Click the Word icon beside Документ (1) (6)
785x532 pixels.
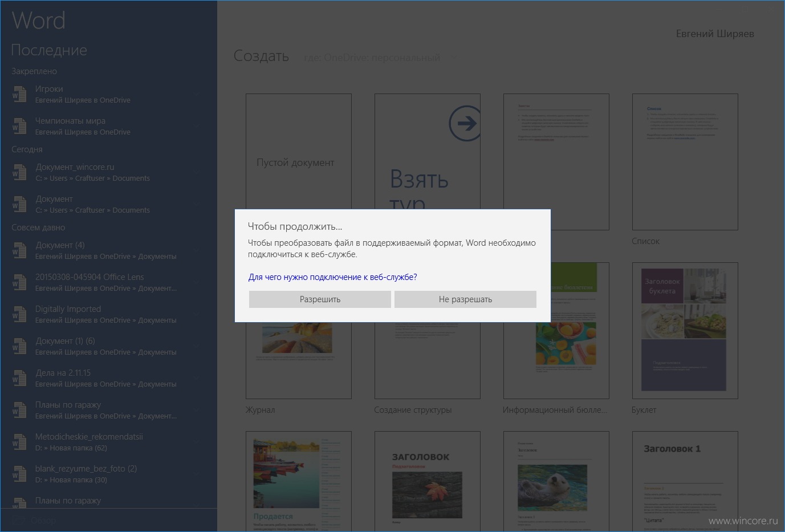(19, 346)
